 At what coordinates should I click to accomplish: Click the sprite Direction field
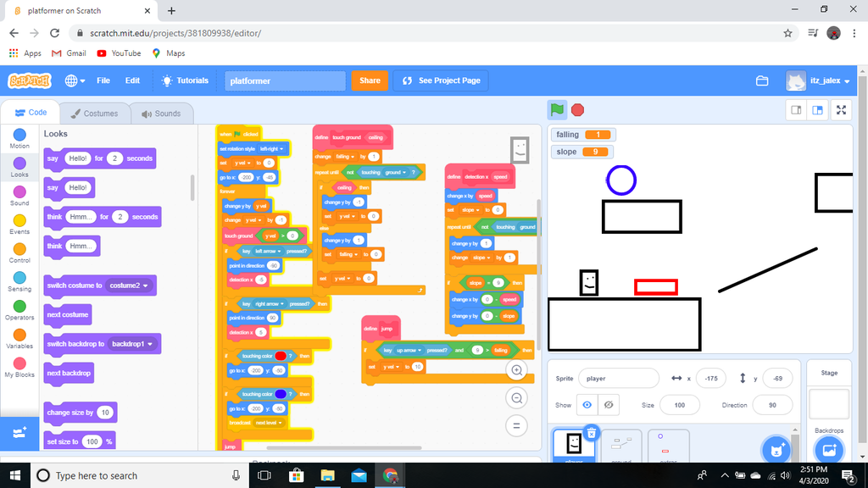coord(772,405)
